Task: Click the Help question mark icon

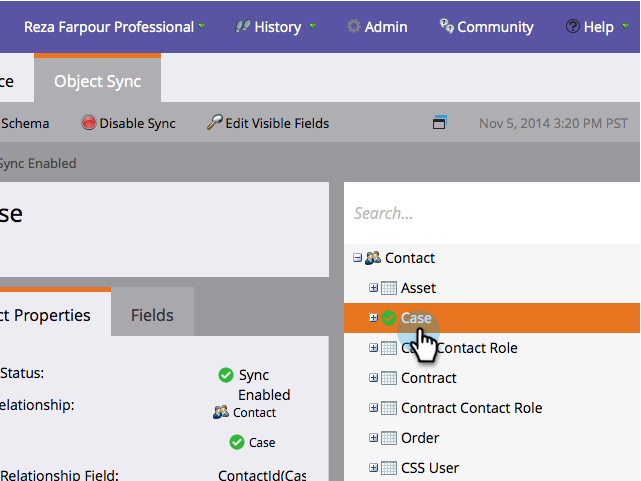Action: pyautogui.click(x=572, y=27)
